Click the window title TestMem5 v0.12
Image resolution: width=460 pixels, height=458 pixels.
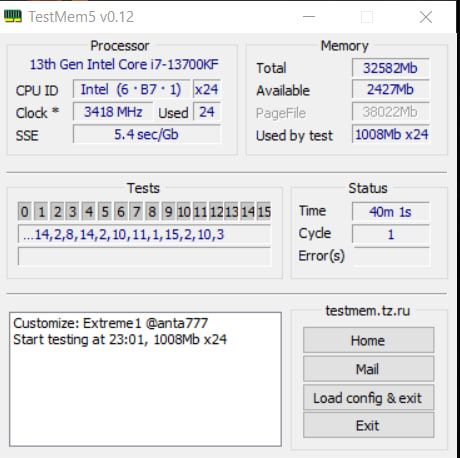(x=81, y=17)
